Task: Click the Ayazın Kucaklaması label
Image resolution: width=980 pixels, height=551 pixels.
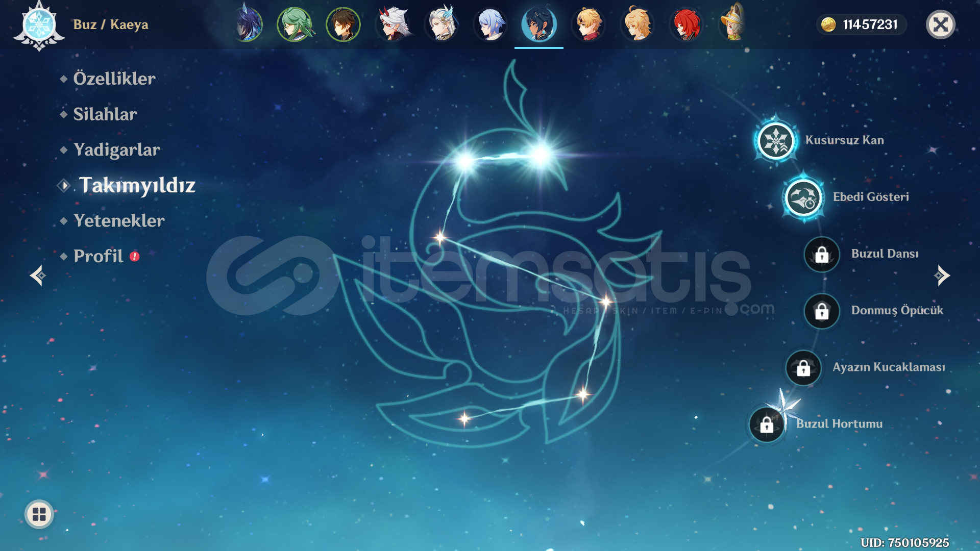Action: (x=889, y=367)
